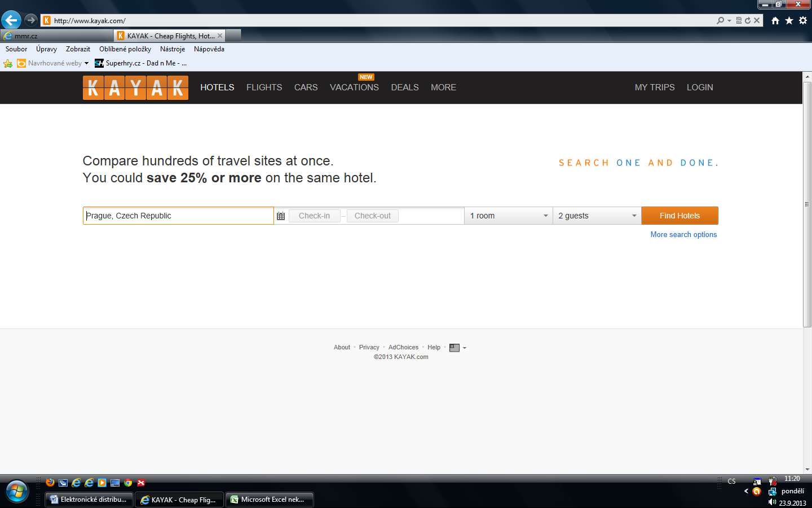This screenshot has width=812, height=508.
Task: Close the KAYAK browser tab
Action: click(220, 36)
